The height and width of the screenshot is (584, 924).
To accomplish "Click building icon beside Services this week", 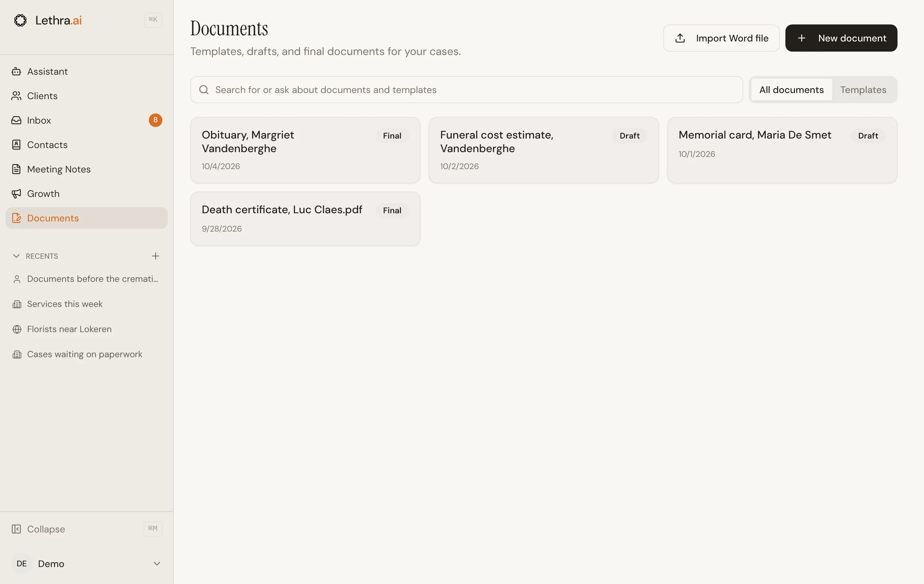I will (x=17, y=304).
